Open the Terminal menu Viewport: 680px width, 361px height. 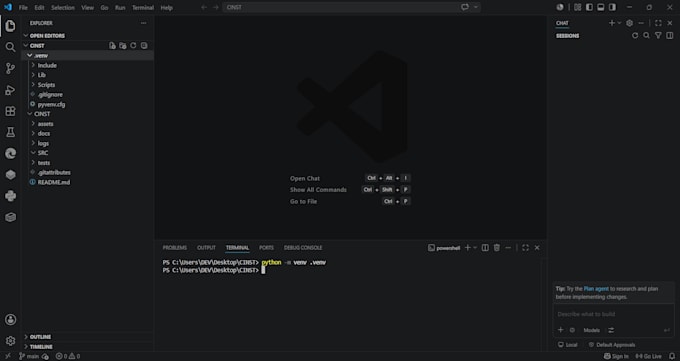pyautogui.click(x=143, y=7)
